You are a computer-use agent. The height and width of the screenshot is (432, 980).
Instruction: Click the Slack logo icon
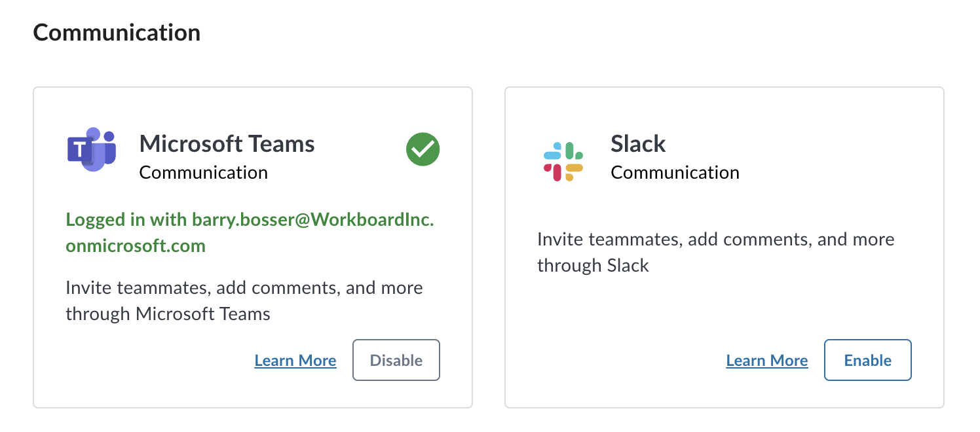pos(563,161)
